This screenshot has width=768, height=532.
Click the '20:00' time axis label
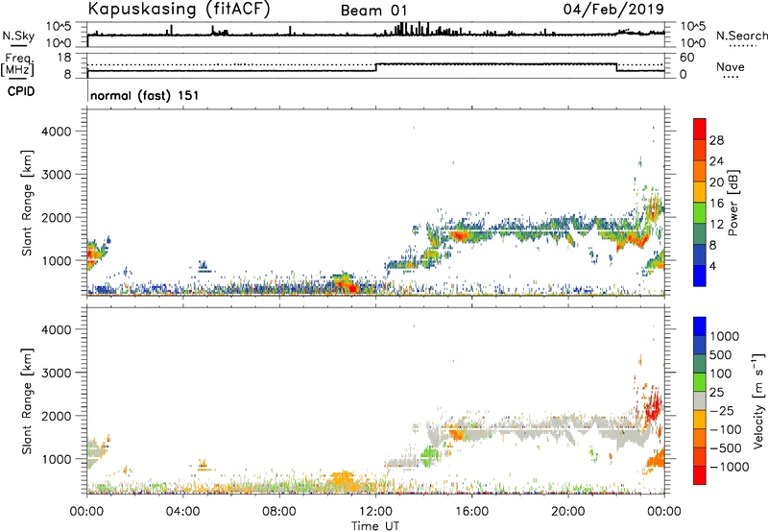click(x=568, y=512)
